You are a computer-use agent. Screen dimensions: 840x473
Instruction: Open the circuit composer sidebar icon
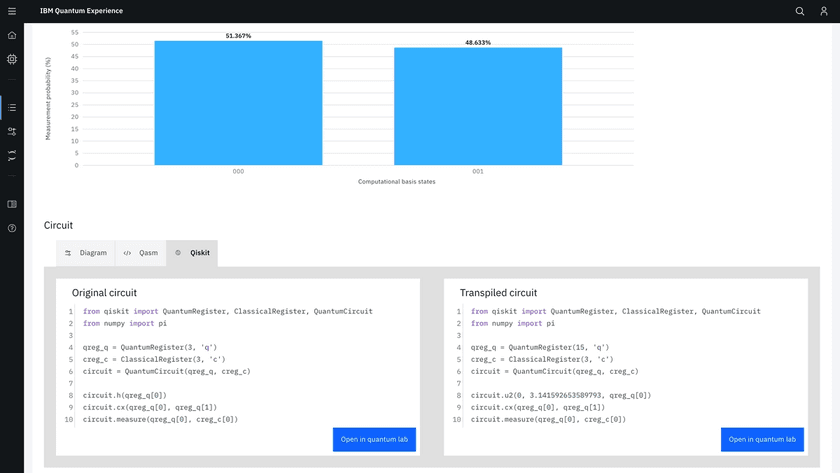(x=12, y=131)
